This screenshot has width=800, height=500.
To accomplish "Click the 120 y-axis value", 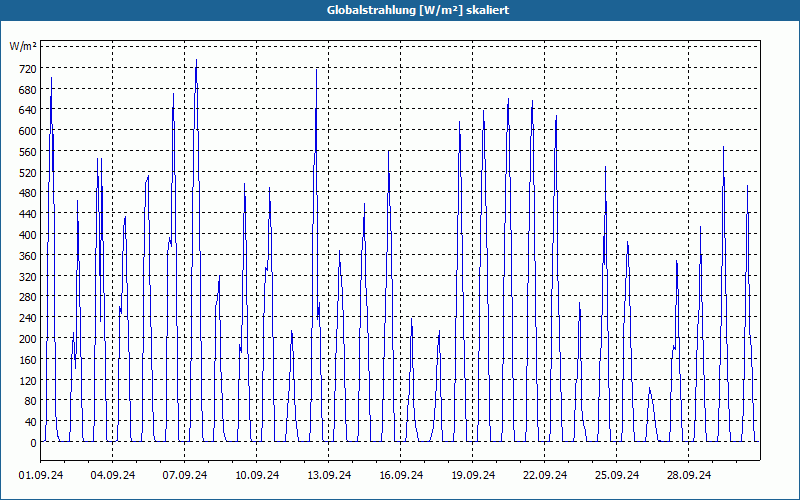I will [x=27, y=381].
